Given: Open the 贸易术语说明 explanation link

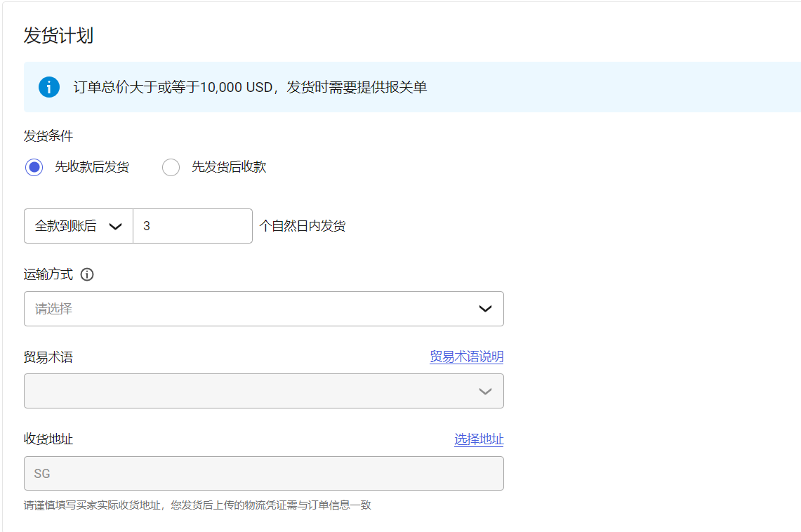Looking at the screenshot, I should [466, 357].
